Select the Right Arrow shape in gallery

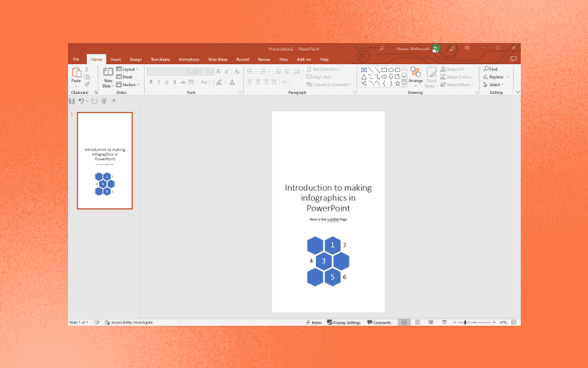pyautogui.click(x=384, y=77)
